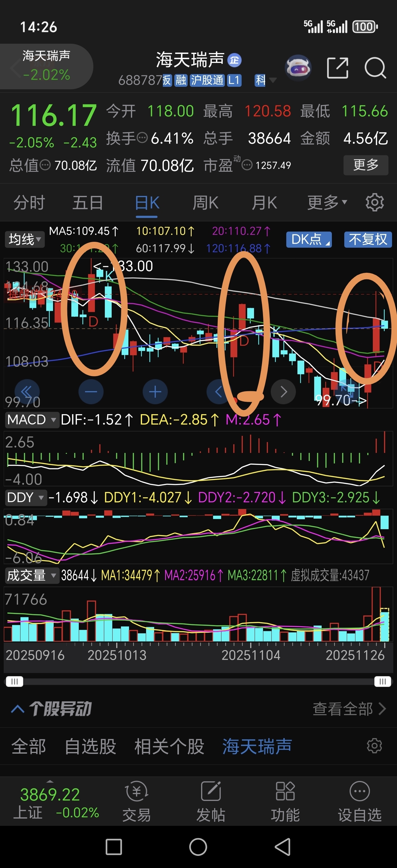Tap the MA5:109.45 value

click(83, 231)
